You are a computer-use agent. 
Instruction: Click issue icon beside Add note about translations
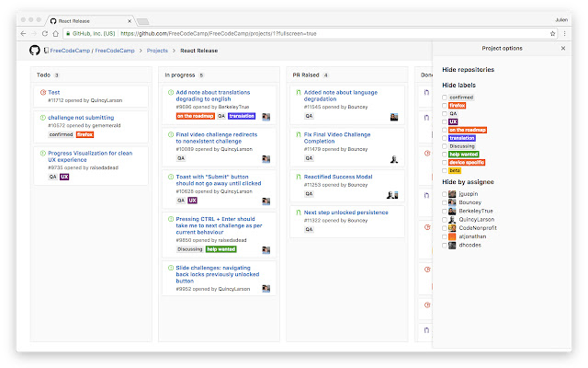pos(171,92)
